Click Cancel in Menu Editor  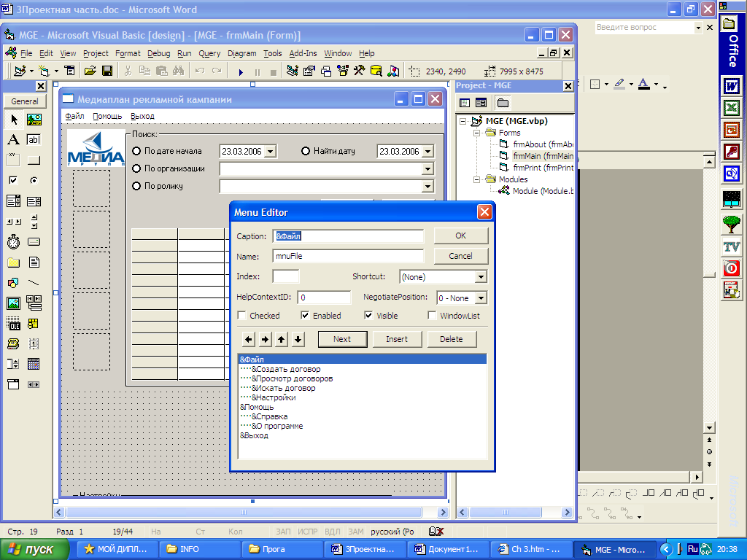[461, 256]
